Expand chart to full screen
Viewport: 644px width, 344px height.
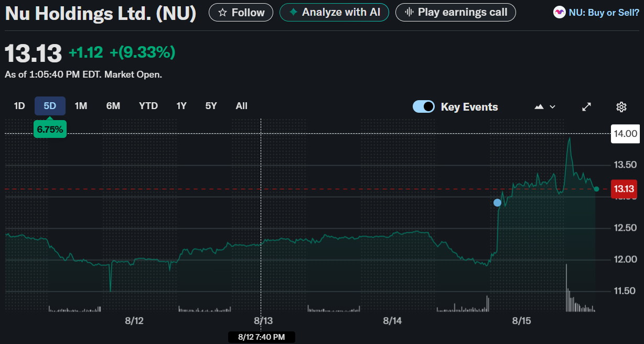(587, 106)
